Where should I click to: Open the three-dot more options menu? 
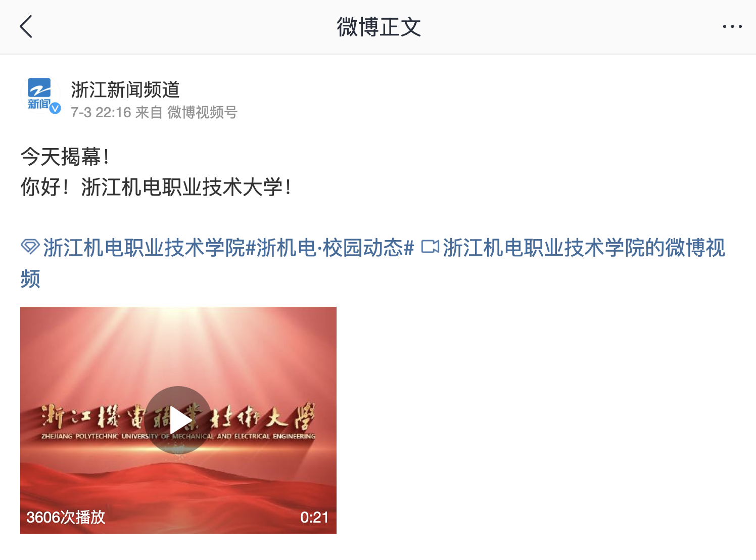(x=732, y=26)
